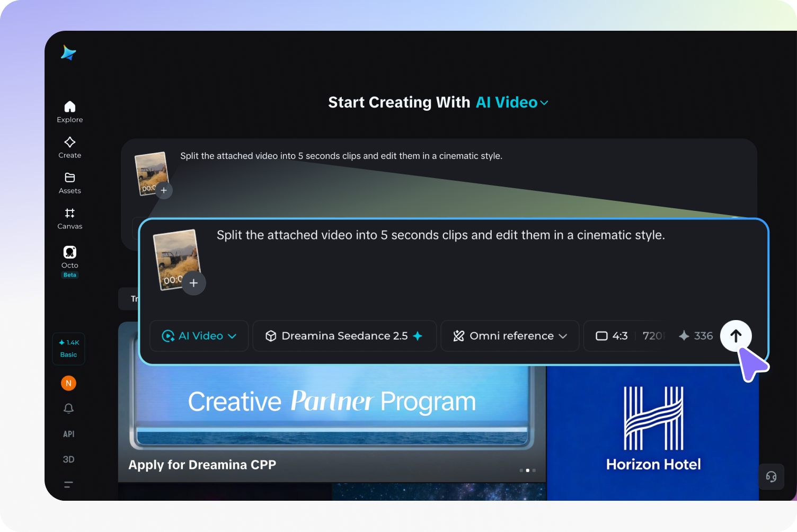Open the 3D section from sidebar

69,459
